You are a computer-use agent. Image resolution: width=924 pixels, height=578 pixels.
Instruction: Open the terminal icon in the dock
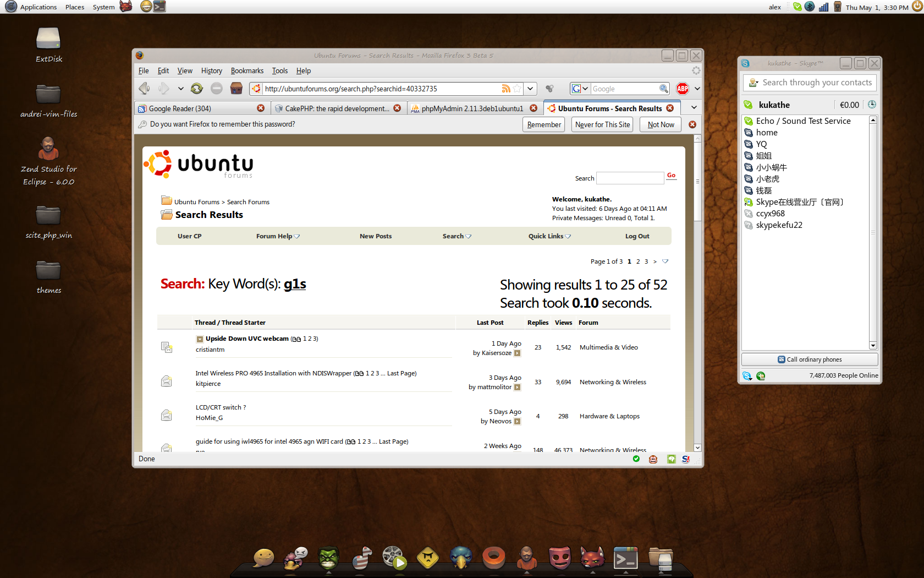[626, 558]
